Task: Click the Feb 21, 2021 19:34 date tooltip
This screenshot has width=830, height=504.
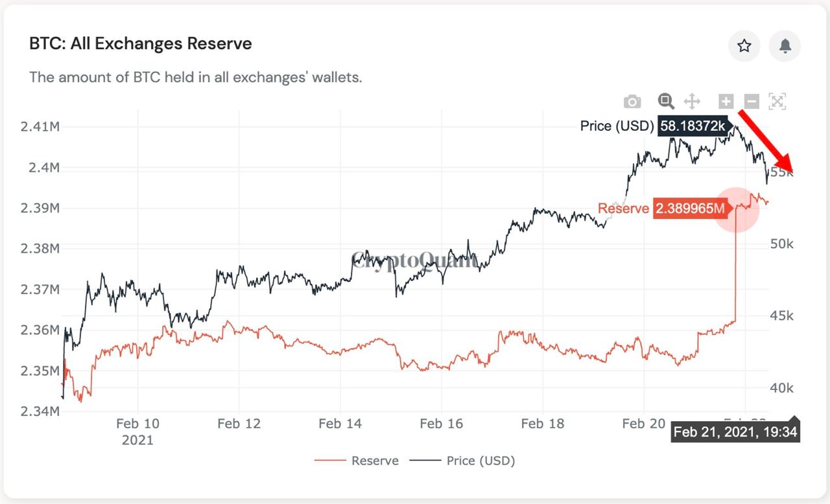Action: coord(735,431)
